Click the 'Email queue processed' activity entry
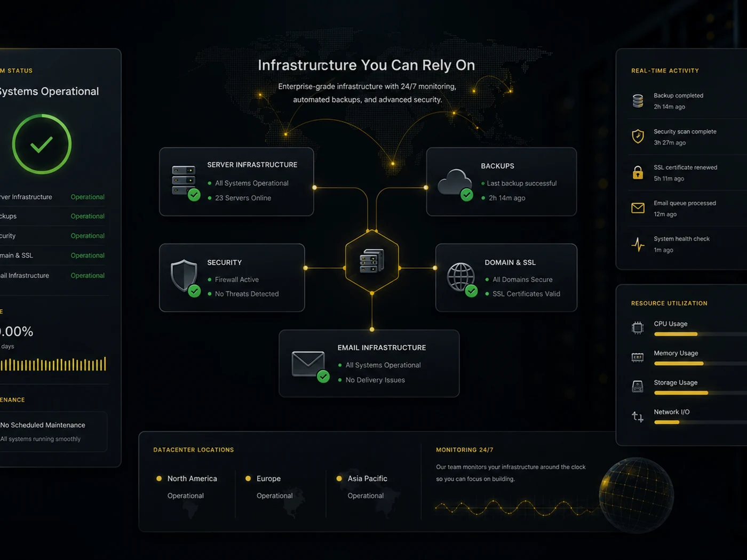This screenshot has height=560, width=747. pos(685,208)
